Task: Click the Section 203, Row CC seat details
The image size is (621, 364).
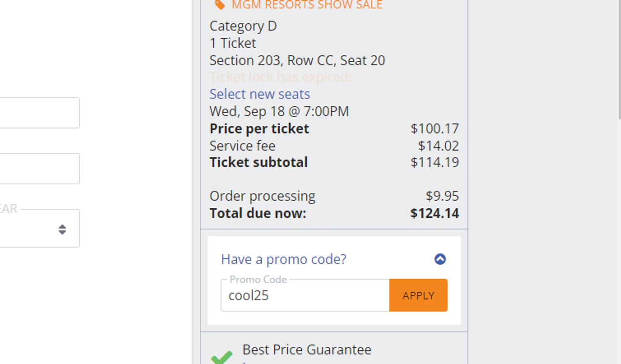Action: click(297, 60)
